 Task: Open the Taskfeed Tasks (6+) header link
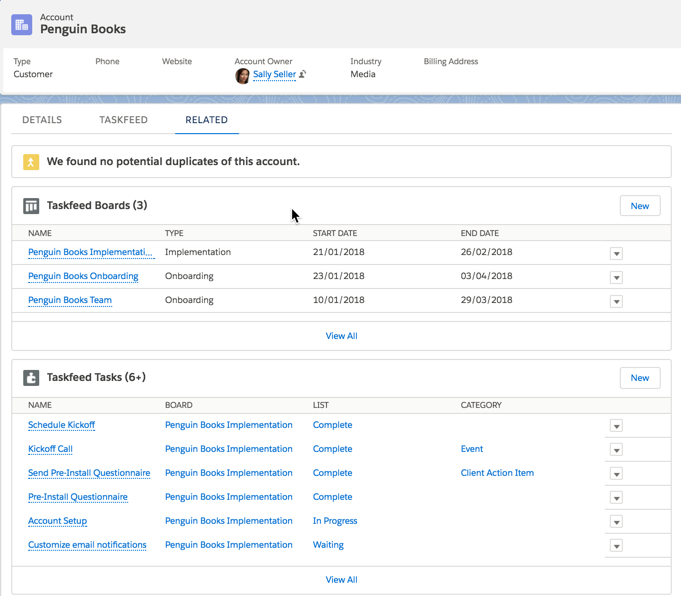[96, 377]
